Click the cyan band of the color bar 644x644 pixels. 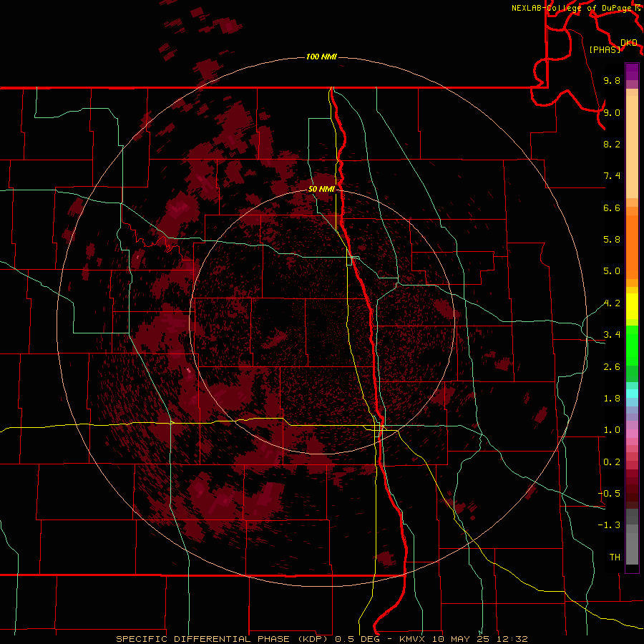[632, 394]
